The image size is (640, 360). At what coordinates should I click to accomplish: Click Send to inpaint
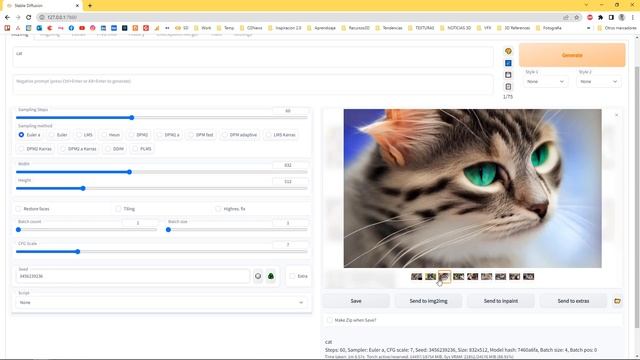(x=501, y=301)
